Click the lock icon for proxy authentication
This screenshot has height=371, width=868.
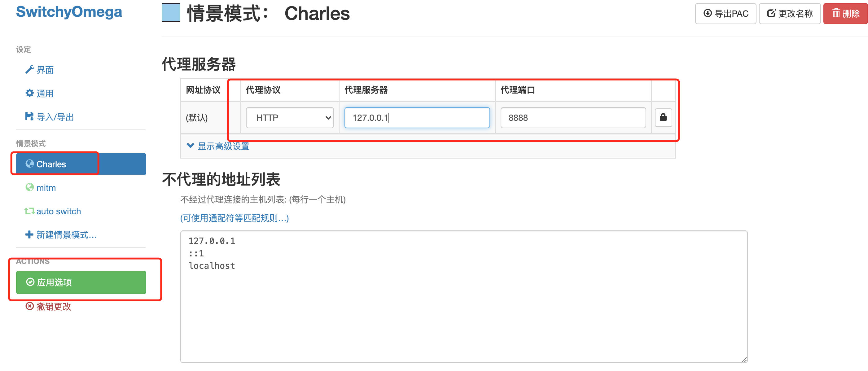click(663, 117)
